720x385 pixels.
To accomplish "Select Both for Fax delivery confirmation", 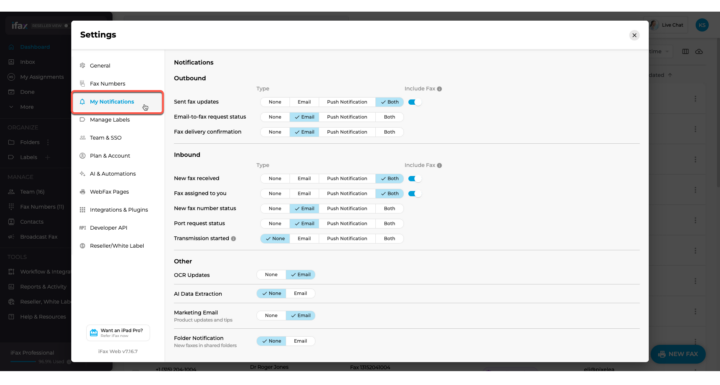I will tap(389, 132).
